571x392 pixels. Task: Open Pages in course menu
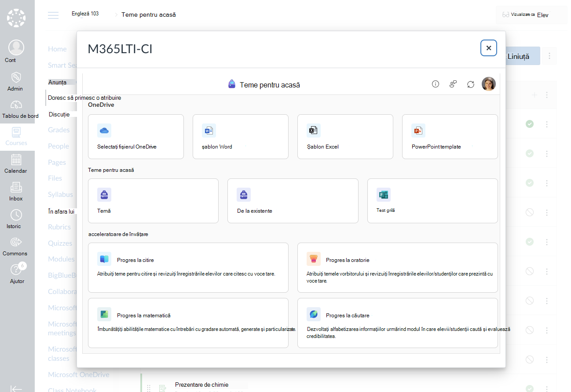pos(57,163)
